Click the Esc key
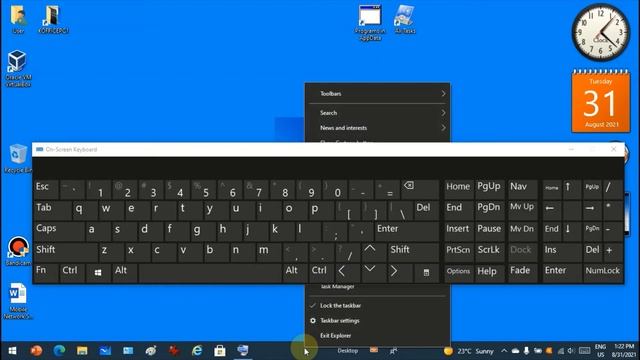 46,189
